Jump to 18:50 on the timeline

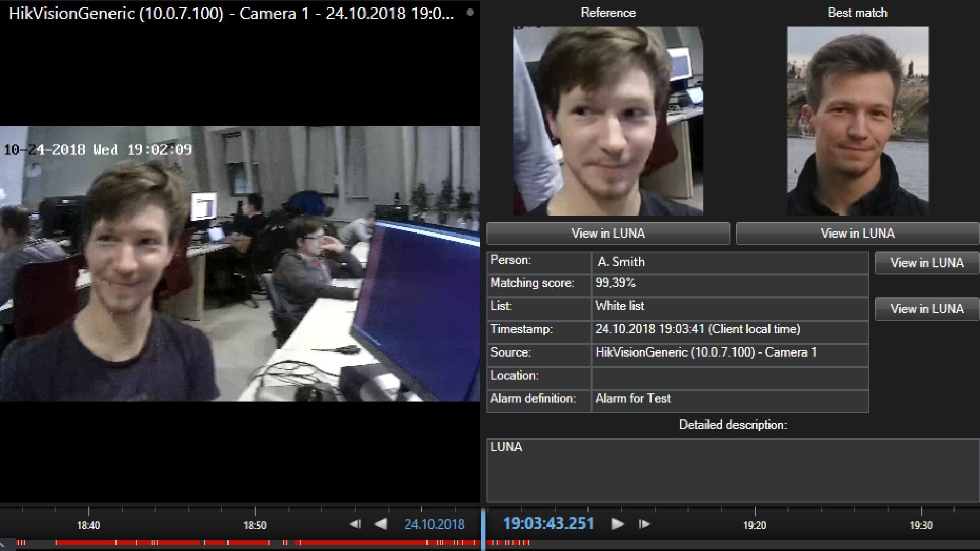255,525
